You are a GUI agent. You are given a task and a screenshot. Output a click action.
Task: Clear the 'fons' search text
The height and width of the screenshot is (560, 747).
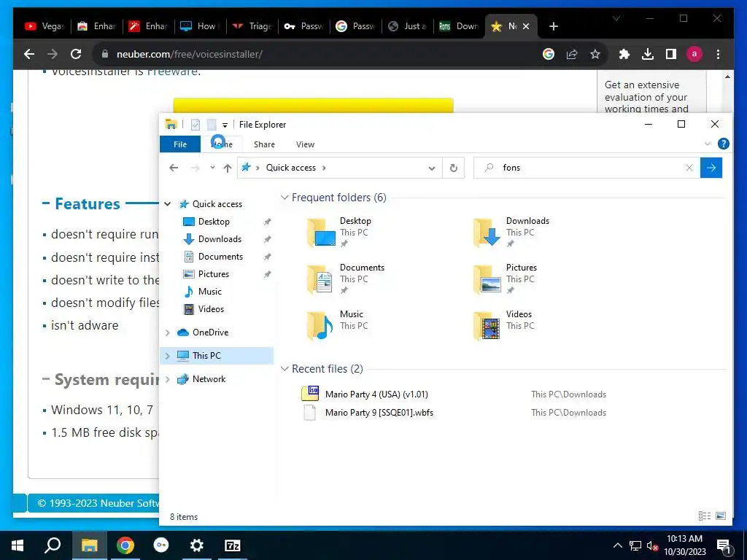689,168
